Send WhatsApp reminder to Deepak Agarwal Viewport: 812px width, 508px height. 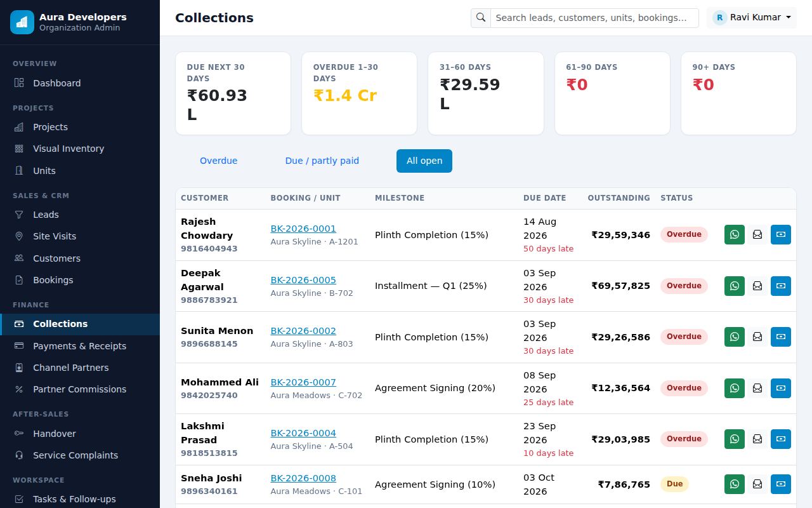click(x=735, y=286)
